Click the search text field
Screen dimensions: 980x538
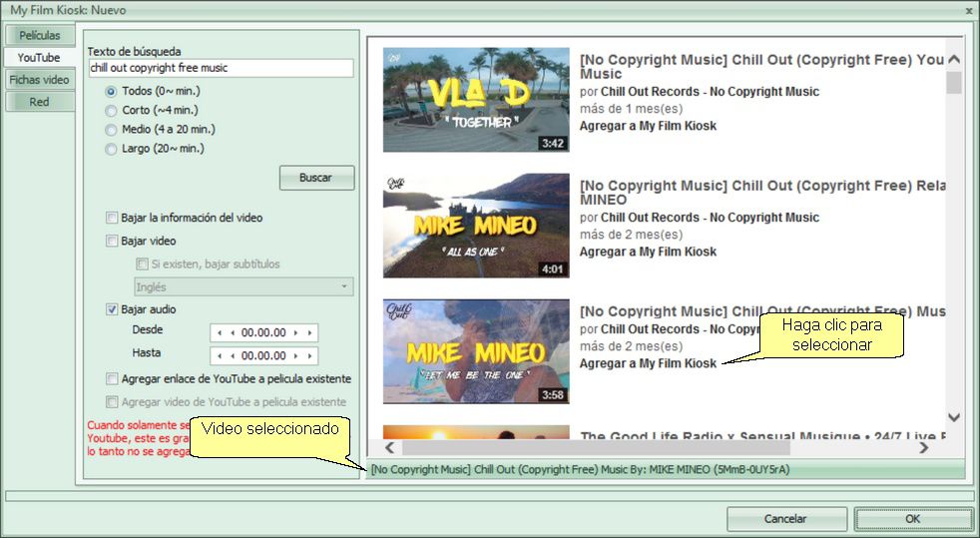click(221, 68)
